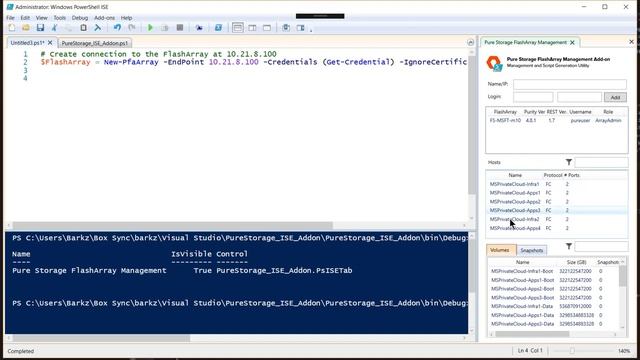Open the Tools menu
Image resolution: width=640 pixels, height=360 pixels.
click(60, 18)
